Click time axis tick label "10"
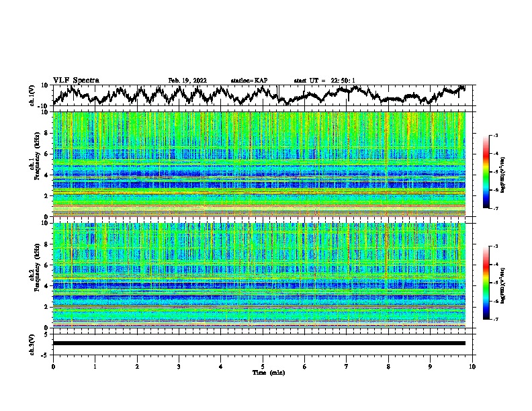This screenshot has height=411, width=532. point(472,367)
